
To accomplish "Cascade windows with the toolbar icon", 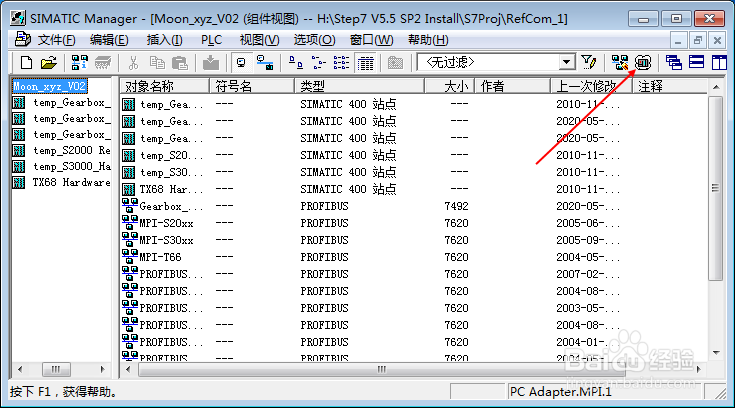I will click(674, 62).
